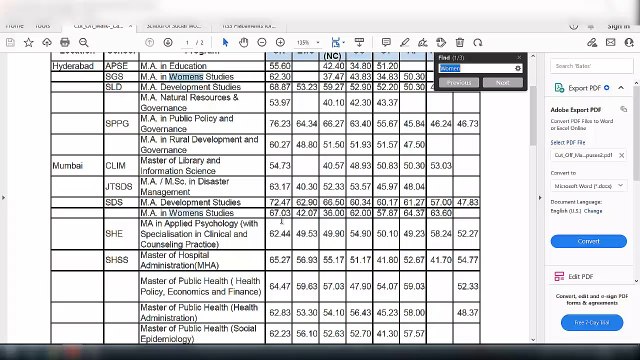
Task: Go to the previous page with the up arrow
Action: (149, 42)
